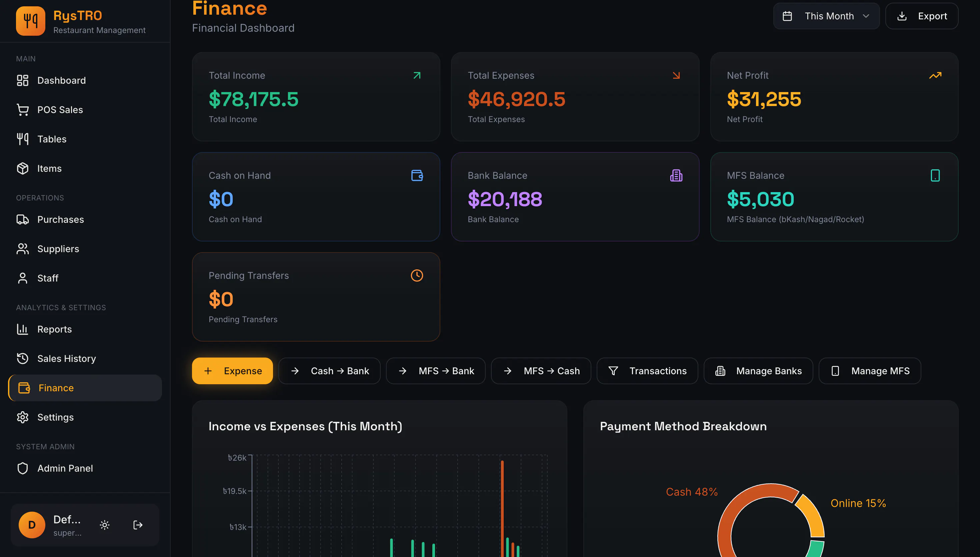Open the This Month period dropdown
The width and height of the screenshot is (980, 557).
click(826, 16)
